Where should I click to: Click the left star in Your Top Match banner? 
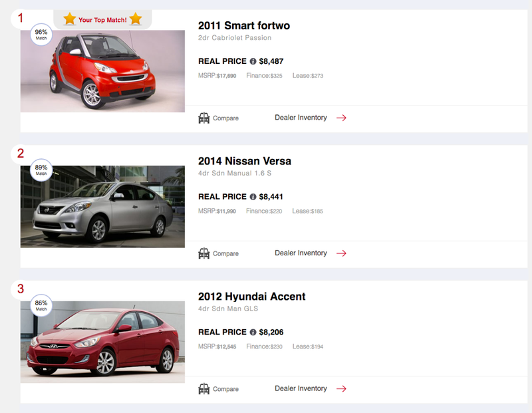click(x=70, y=19)
